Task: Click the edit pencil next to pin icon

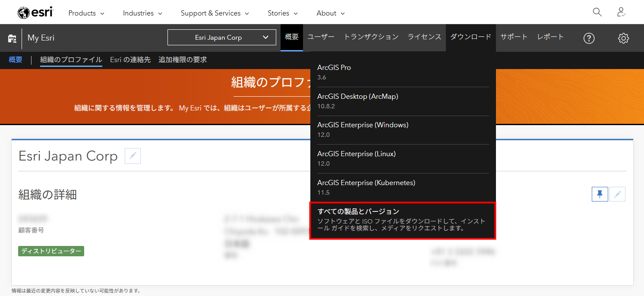Action: point(617,194)
